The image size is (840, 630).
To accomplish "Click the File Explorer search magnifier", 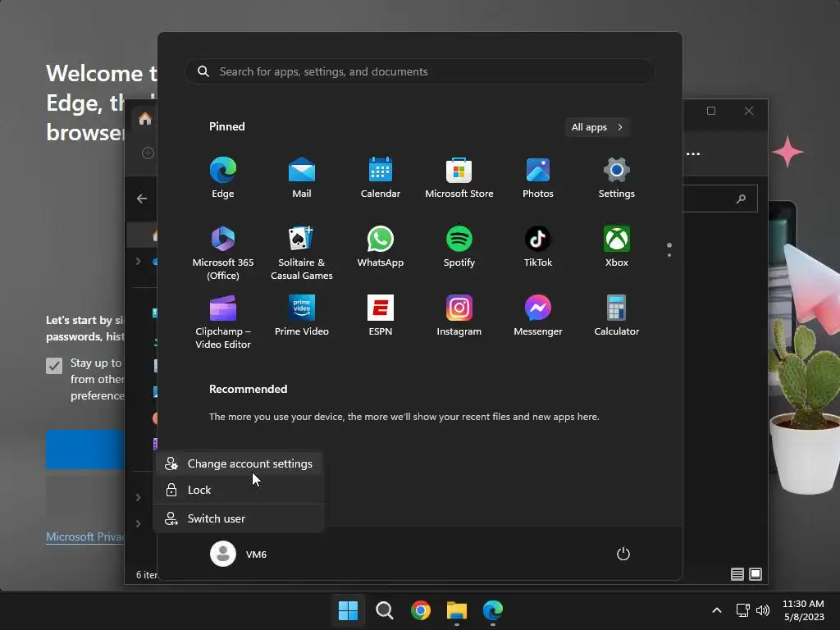I will pos(742,199).
